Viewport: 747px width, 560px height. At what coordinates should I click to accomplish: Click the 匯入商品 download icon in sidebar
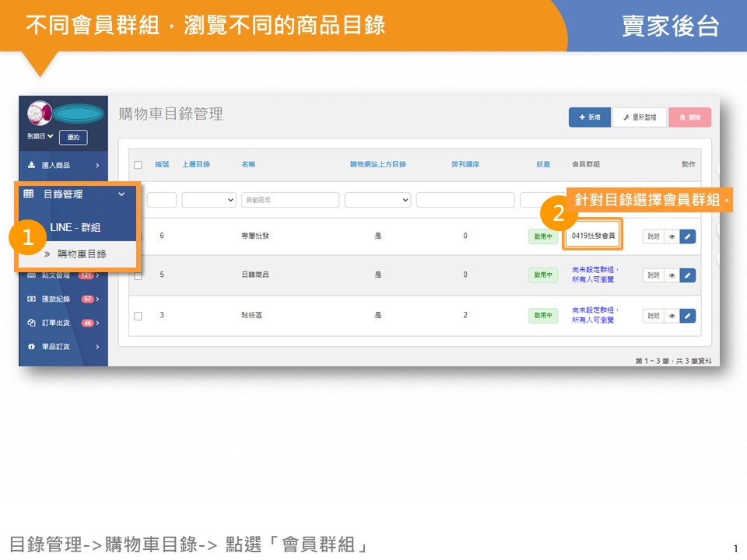pos(32,165)
